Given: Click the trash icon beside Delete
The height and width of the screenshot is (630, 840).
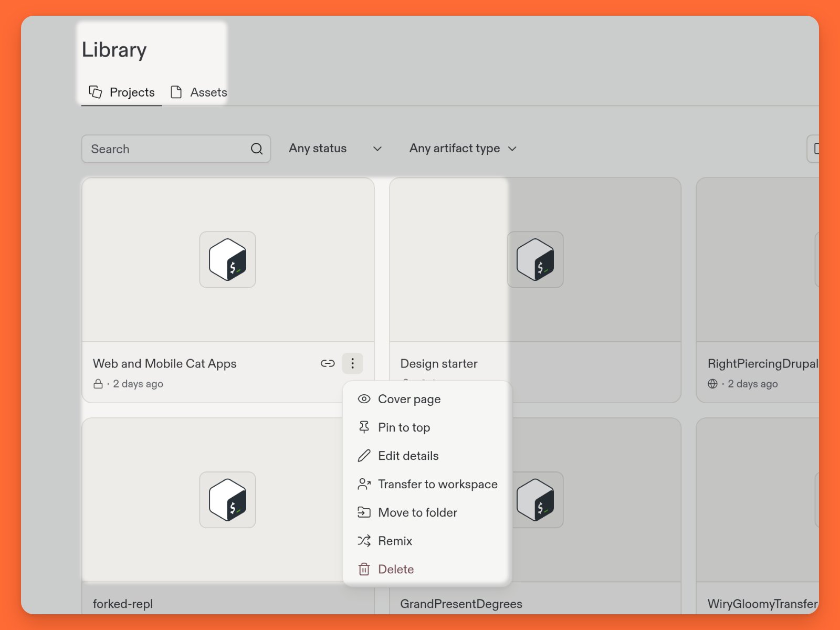Looking at the screenshot, I should tap(364, 569).
